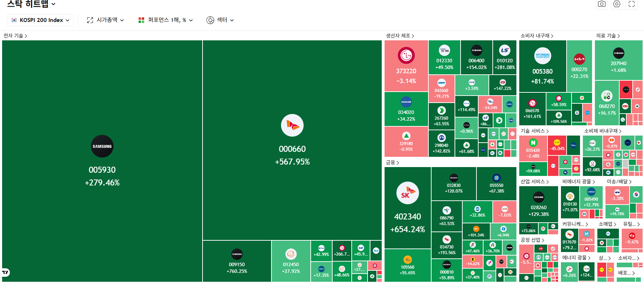Take a snapshot with the camera icon
This screenshot has height=286, width=644.
602,4
